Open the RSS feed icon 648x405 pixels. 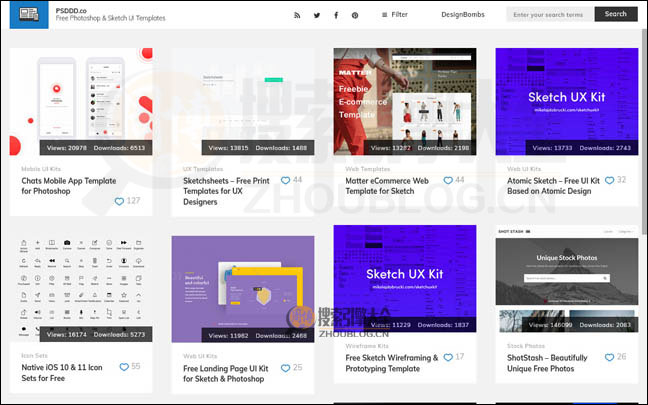(297, 15)
